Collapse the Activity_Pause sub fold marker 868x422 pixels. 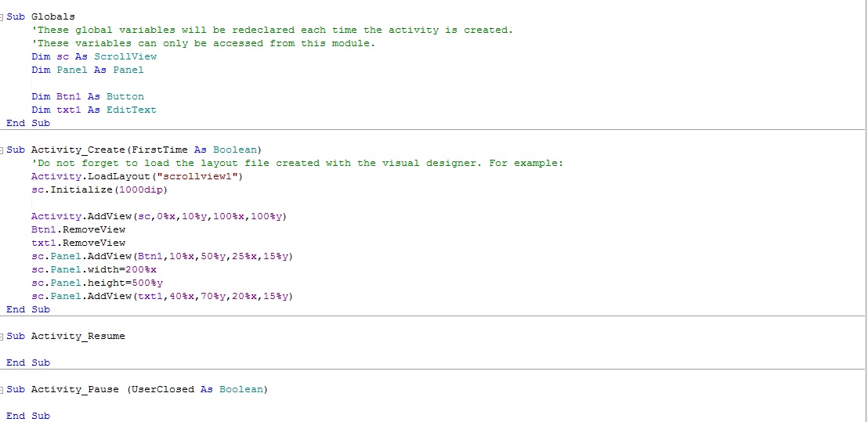(x=3, y=389)
